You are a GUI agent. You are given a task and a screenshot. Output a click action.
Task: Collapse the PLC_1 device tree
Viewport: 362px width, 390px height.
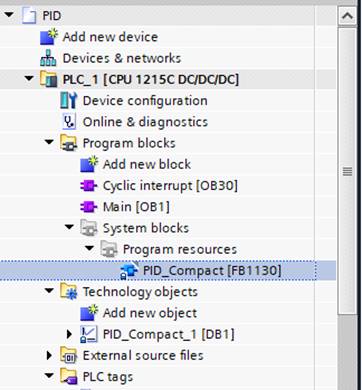coord(29,79)
